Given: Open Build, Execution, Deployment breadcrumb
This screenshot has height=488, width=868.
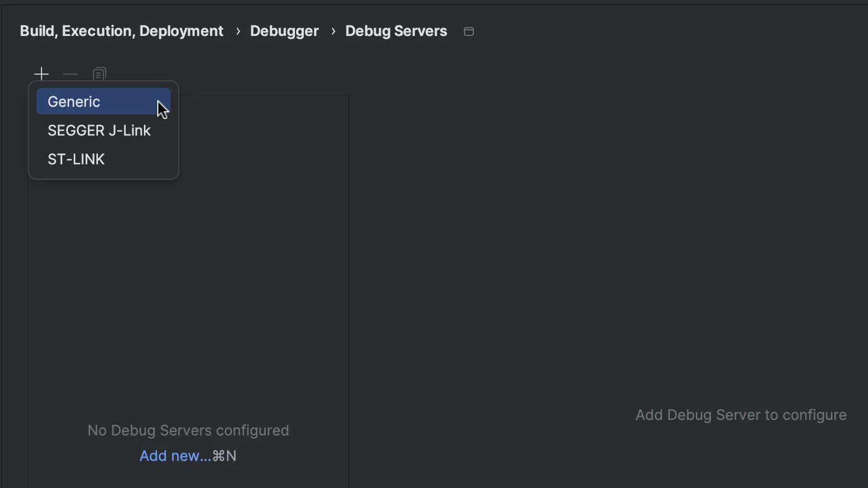Looking at the screenshot, I should [122, 32].
